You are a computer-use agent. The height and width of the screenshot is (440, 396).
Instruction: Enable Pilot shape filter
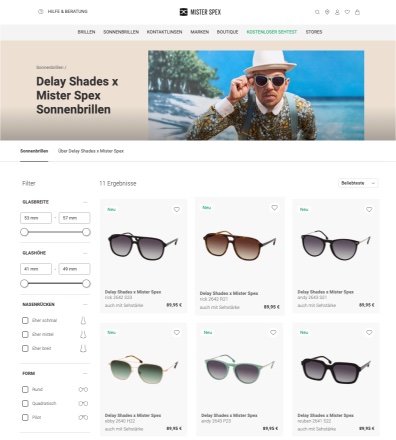(x=25, y=417)
